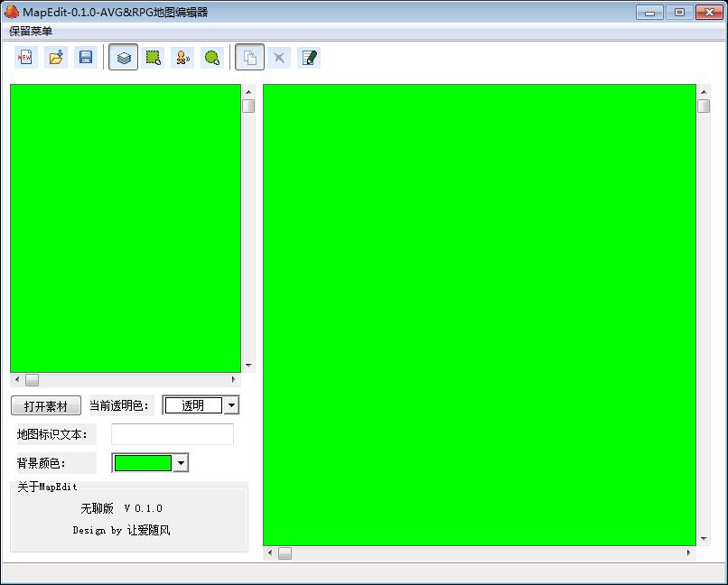Click the map canvas scroll-right arrow

coord(688,553)
